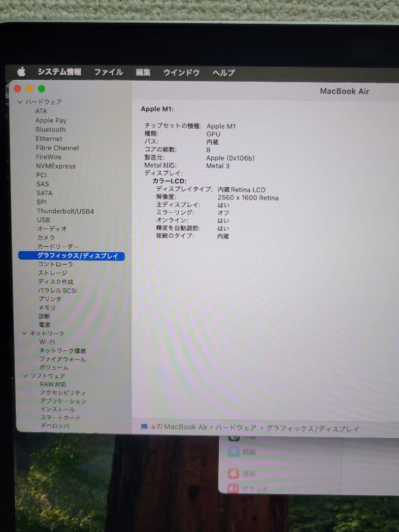The image size is (399, 532).
Task: Select メモリ in the sidebar
Action: 47,308
